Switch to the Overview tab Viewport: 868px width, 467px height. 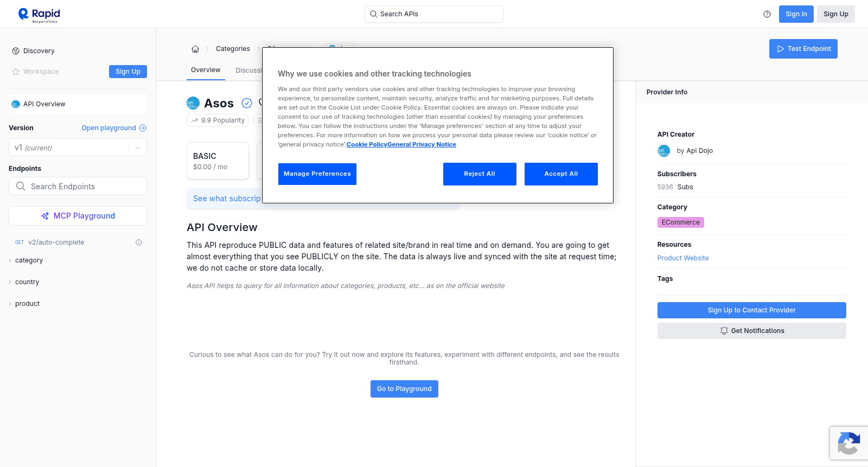[206, 71]
